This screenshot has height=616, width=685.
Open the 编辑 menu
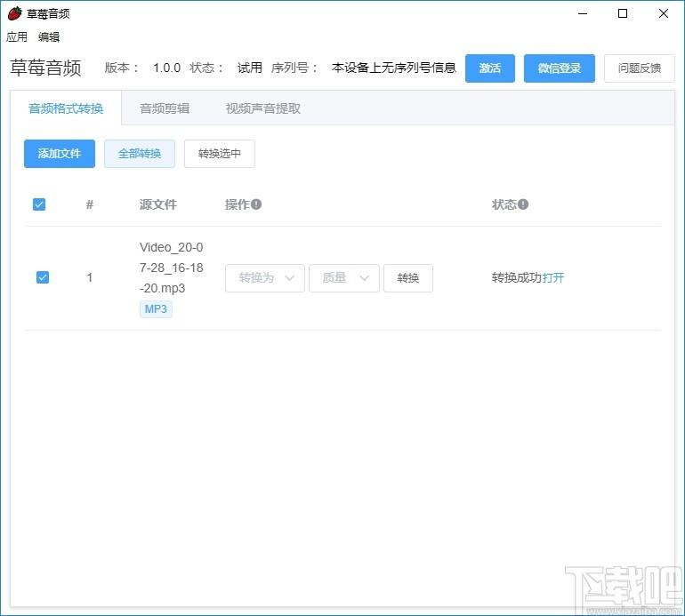point(49,37)
